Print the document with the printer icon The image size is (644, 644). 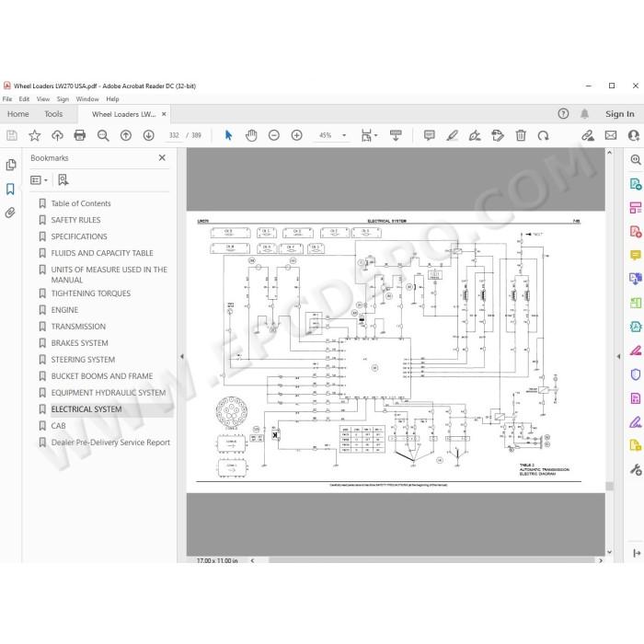pyautogui.click(x=80, y=135)
